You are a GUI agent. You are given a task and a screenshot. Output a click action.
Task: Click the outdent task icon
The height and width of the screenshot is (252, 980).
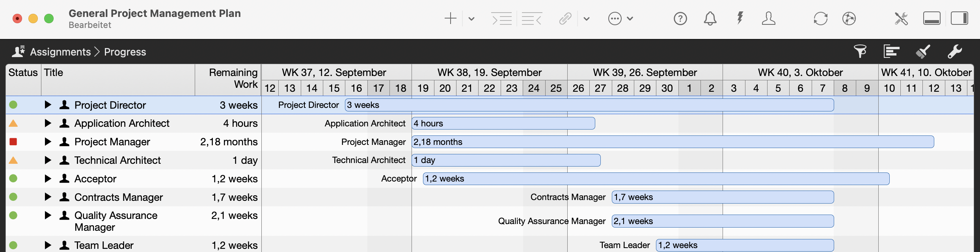(x=531, y=19)
